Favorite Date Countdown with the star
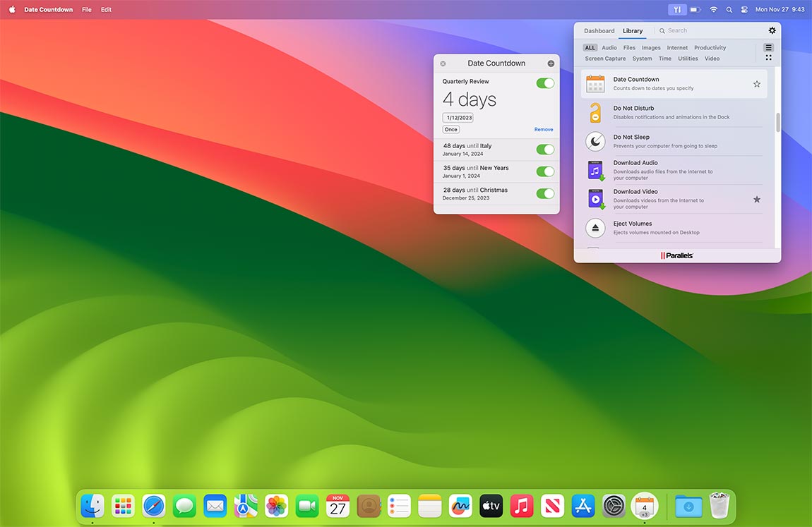Viewport: 812px width, 527px height. [x=756, y=84]
